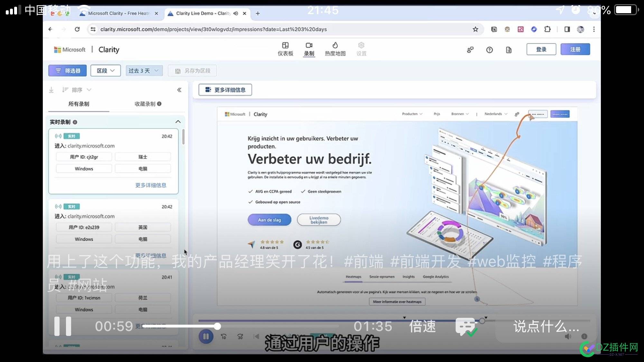Open the browser side panel icon
The height and width of the screenshot is (362, 644).
[567, 29]
